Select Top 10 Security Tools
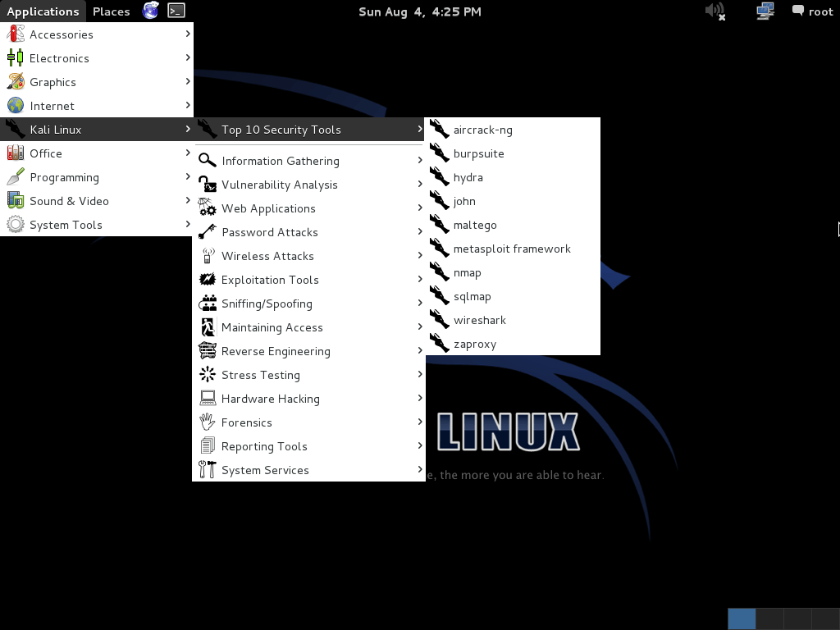Screen dimensions: 840x630 (281, 129)
